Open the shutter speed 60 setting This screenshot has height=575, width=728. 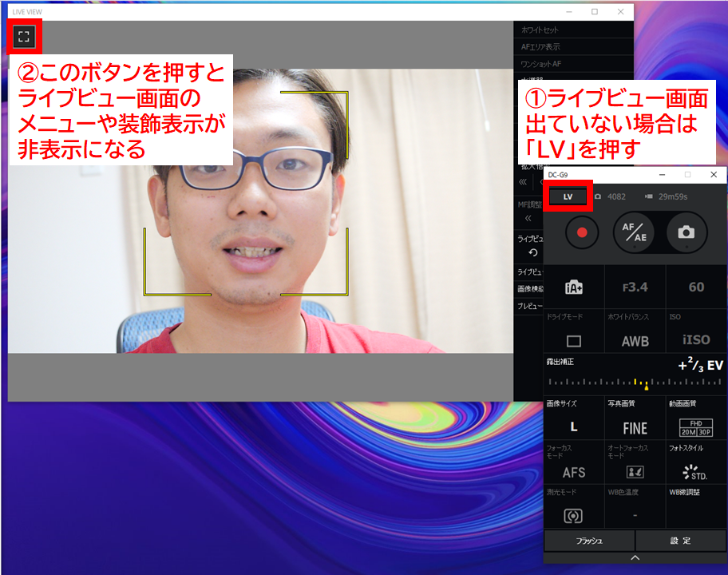click(x=696, y=287)
